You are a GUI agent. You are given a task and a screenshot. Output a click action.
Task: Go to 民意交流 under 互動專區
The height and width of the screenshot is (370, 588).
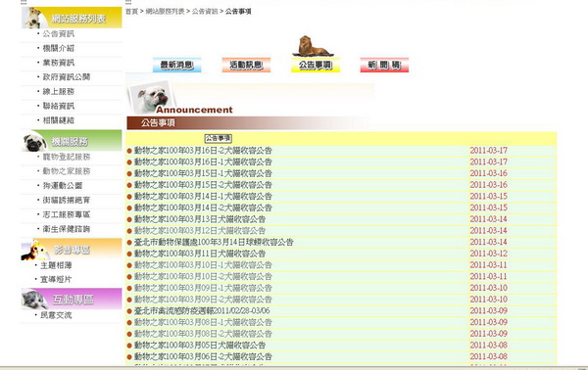point(56,315)
